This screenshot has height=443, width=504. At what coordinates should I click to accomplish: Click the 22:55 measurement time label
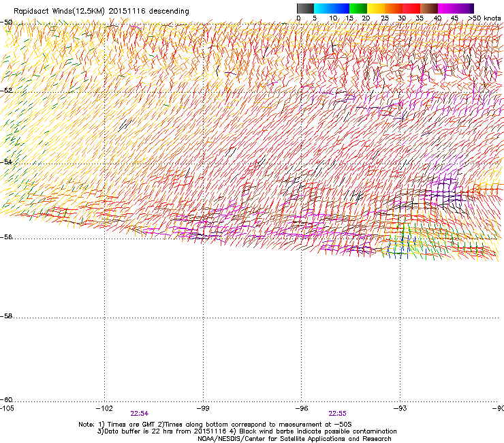pos(338,414)
